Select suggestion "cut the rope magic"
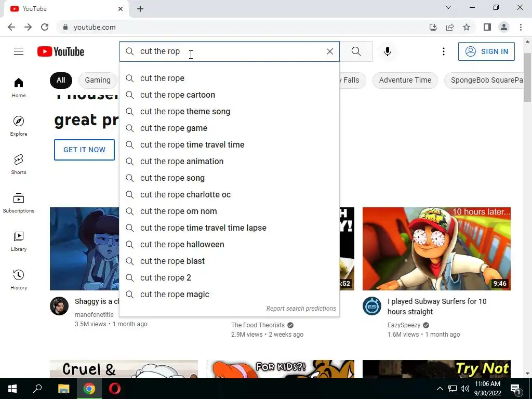The image size is (532, 399). pos(229,294)
